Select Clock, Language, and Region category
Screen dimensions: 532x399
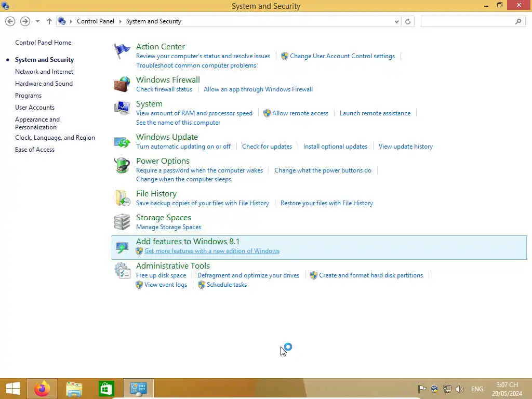click(55, 138)
